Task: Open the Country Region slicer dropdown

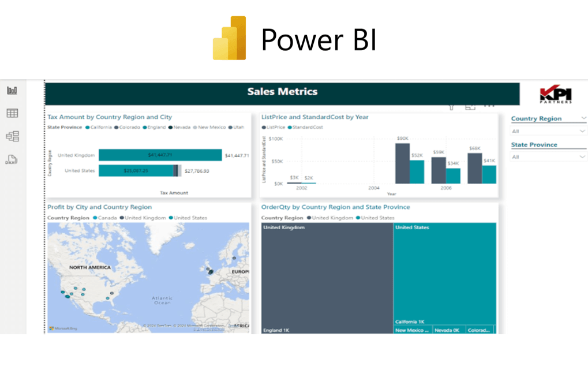Action: tap(548, 131)
